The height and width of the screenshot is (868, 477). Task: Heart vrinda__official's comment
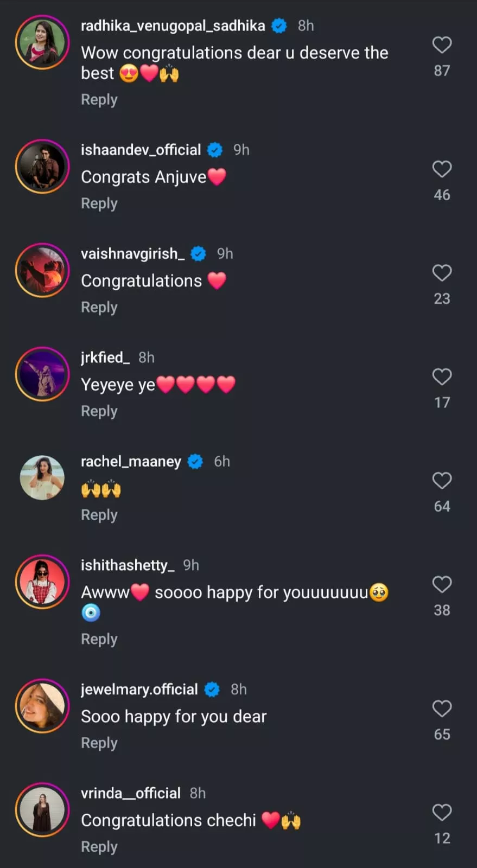click(442, 812)
